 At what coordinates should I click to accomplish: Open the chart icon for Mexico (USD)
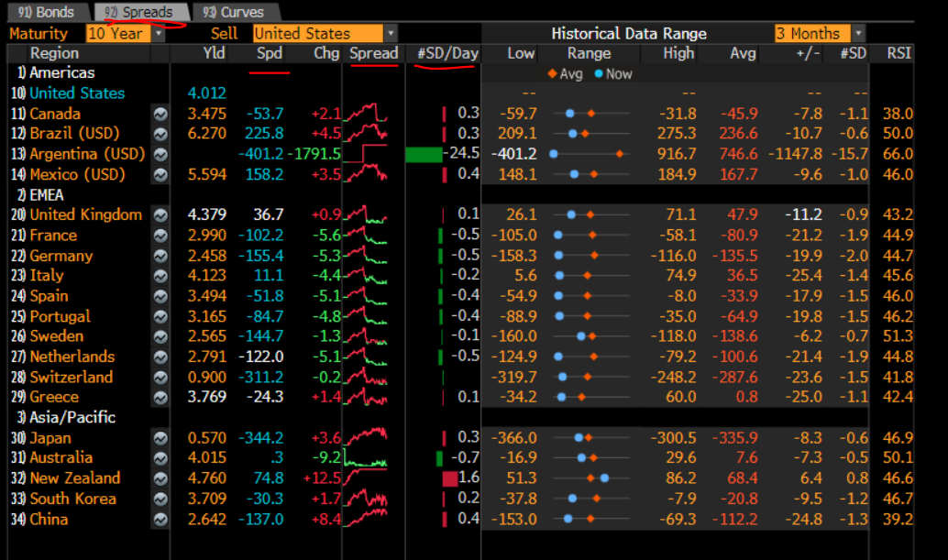coord(160,174)
